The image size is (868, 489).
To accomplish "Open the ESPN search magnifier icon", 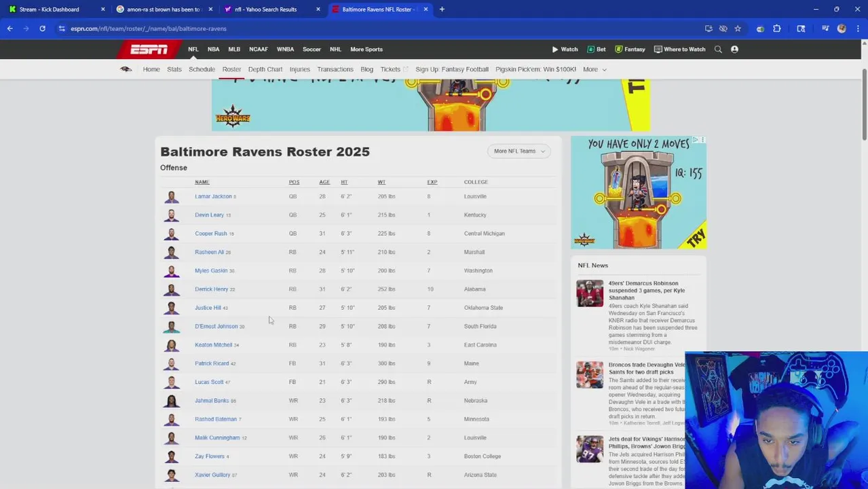I will pos(718,49).
